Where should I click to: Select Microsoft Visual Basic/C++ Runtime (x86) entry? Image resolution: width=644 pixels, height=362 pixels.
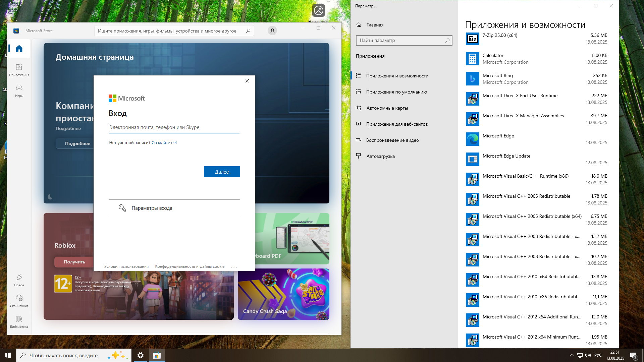[x=537, y=179]
